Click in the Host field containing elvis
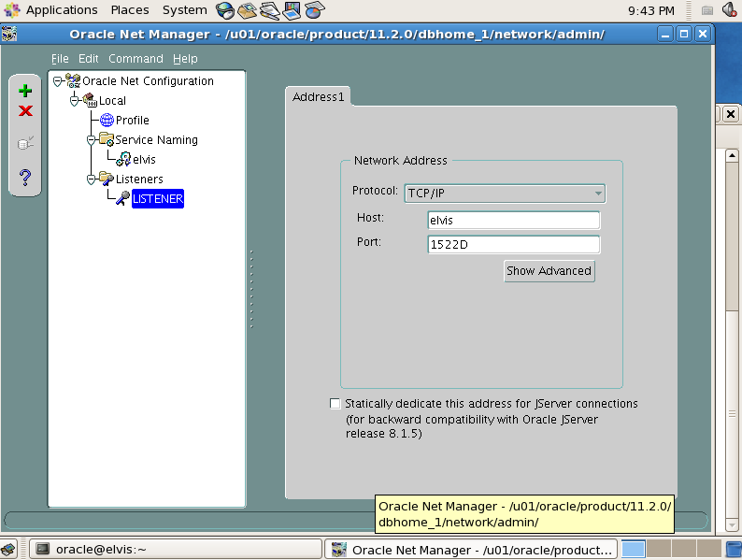The height and width of the screenshot is (560, 742). tap(514, 220)
